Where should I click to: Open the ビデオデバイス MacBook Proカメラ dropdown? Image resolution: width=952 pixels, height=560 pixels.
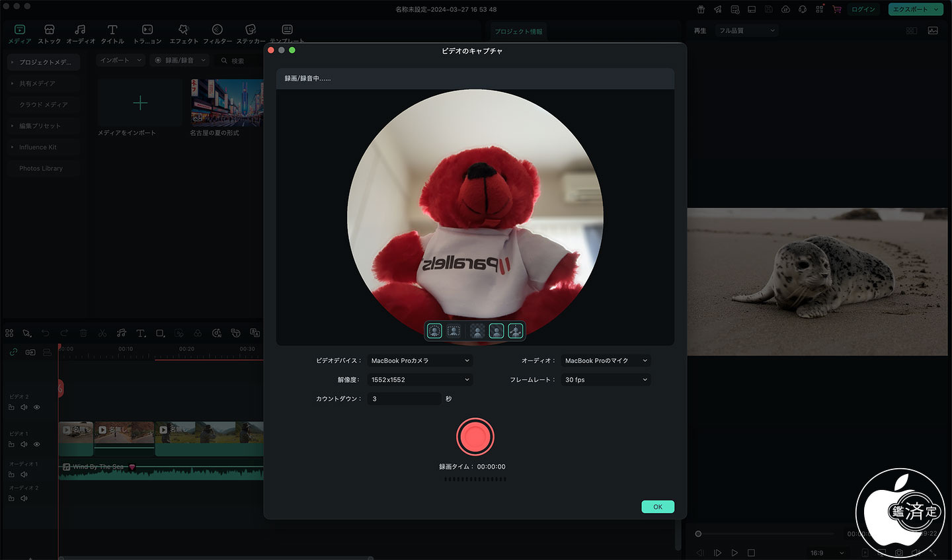point(420,360)
